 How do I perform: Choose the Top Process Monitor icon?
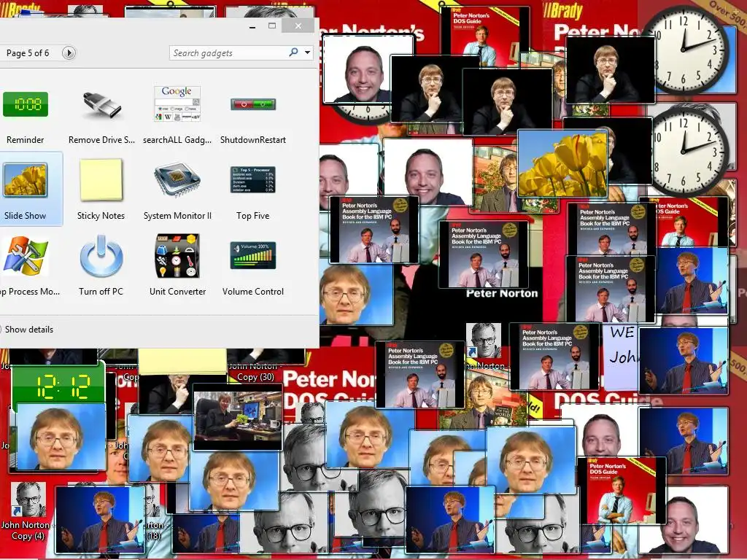(26, 256)
